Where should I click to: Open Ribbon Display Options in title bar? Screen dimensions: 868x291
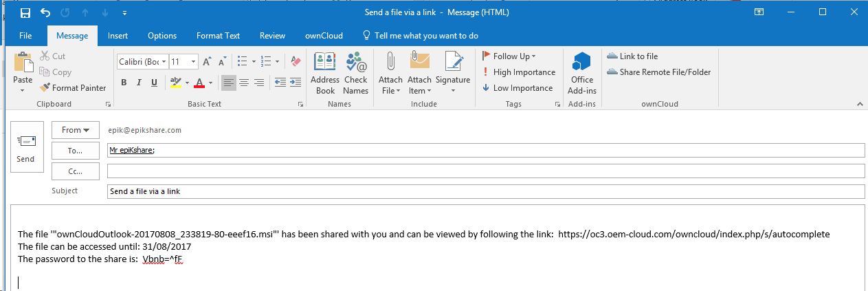pyautogui.click(x=759, y=12)
